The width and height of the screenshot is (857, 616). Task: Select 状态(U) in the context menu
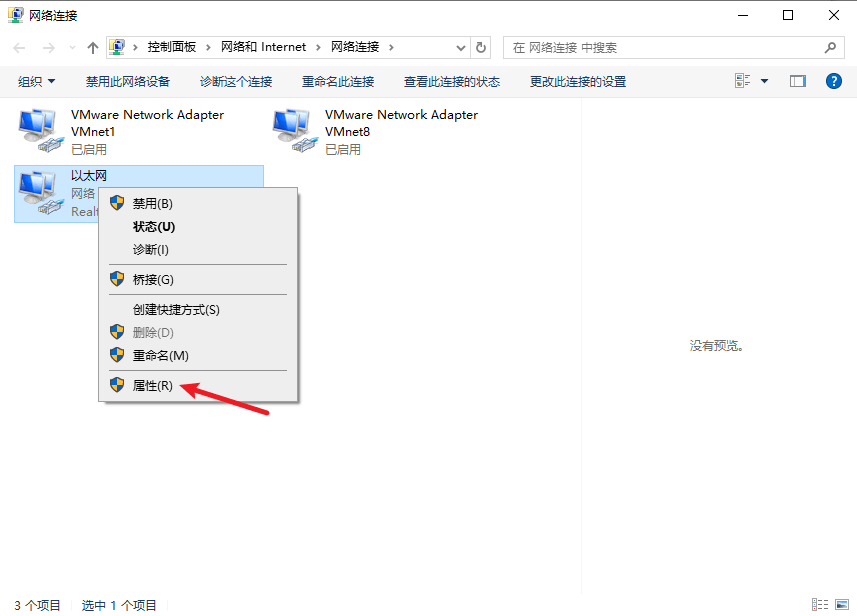click(x=151, y=226)
